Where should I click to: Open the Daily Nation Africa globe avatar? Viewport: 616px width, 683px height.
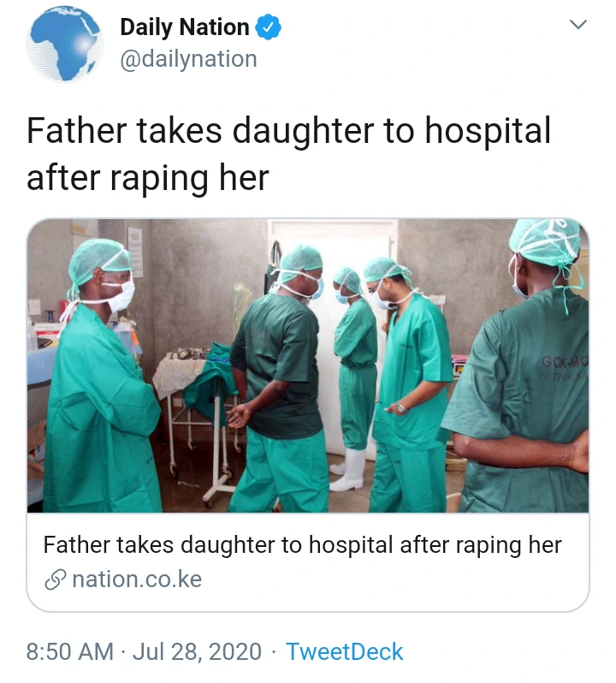click(x=65, y=44)
